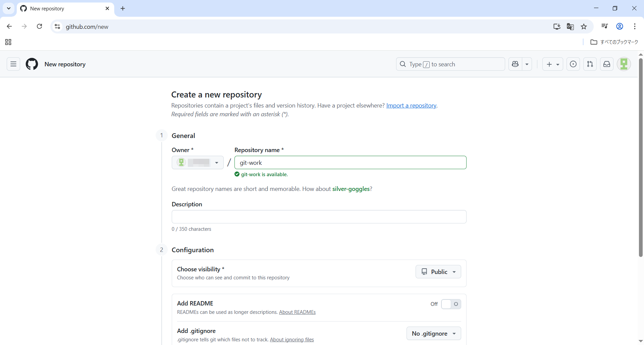
Task: Open the Public visibility dropdown
Action: tap(438, 272)
